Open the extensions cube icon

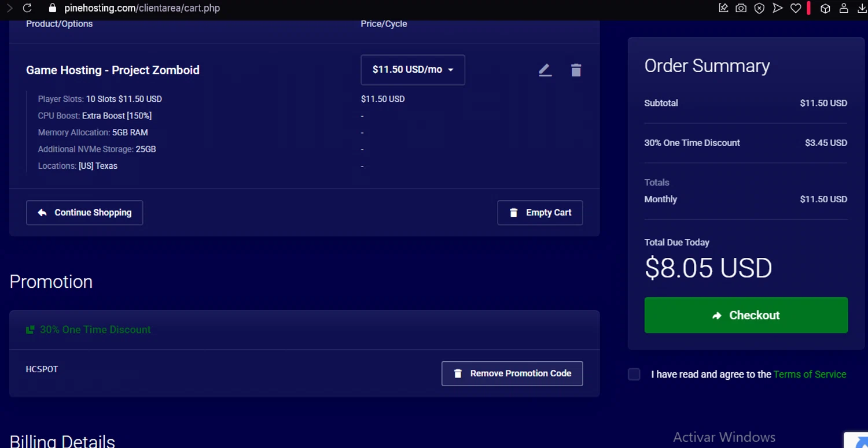coord(826,8)
